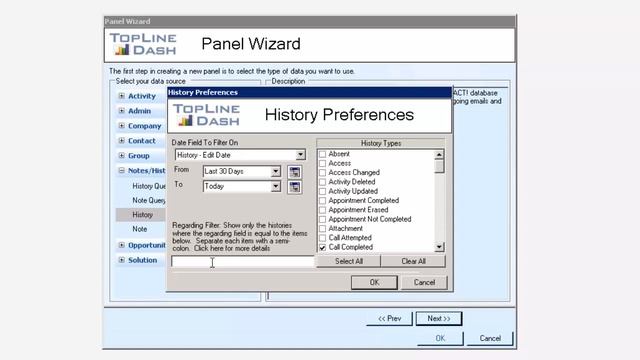Expand the Company tree node

click(122, 126)
